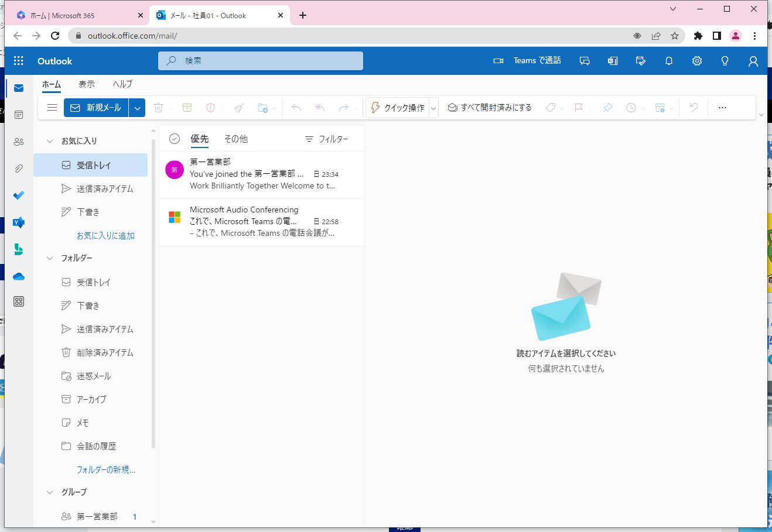Open the New mail dropdown arrow
Image resolution: width=772 pixels, height=532 pixels.
point(137,108)
